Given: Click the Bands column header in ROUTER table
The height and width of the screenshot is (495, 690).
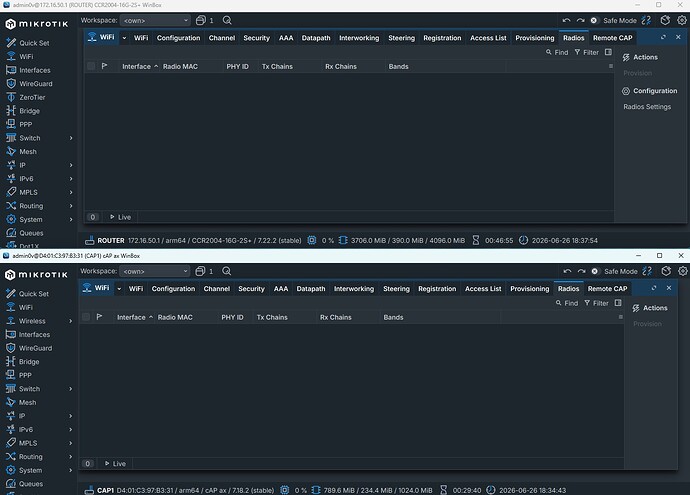Looking at the screenshot, I should point(445,66).
